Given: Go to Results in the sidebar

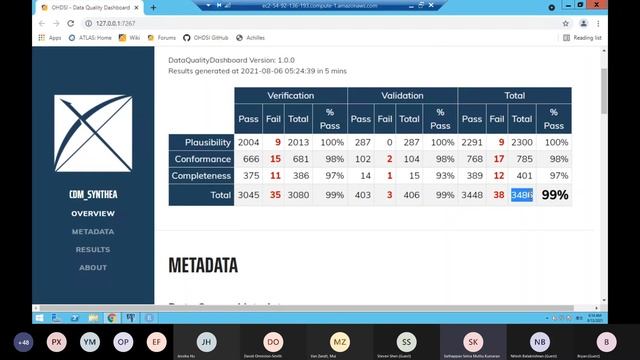Looking at the screenshot, I should coord(93,249).
